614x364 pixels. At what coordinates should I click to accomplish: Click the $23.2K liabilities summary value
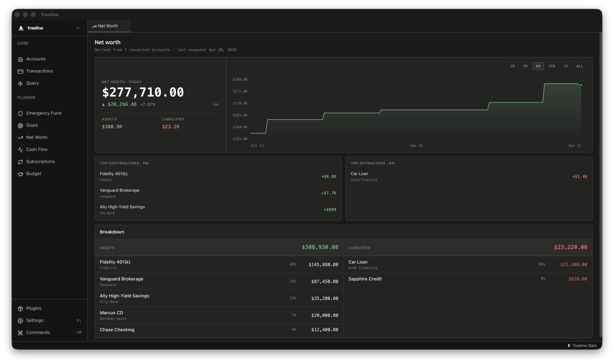tap(171, 127)
